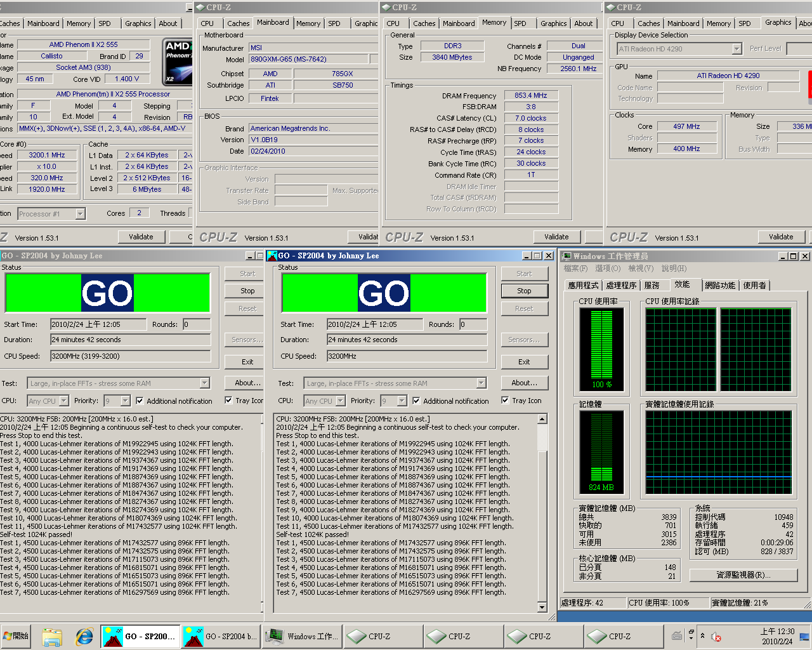The image size is (812, 650).
Task: Click Validate in the Memory CPU-Z window
Action: coord(556,237)
